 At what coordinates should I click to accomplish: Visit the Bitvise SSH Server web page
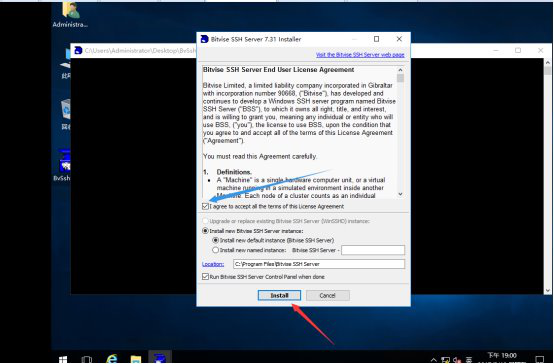[360, 55]
